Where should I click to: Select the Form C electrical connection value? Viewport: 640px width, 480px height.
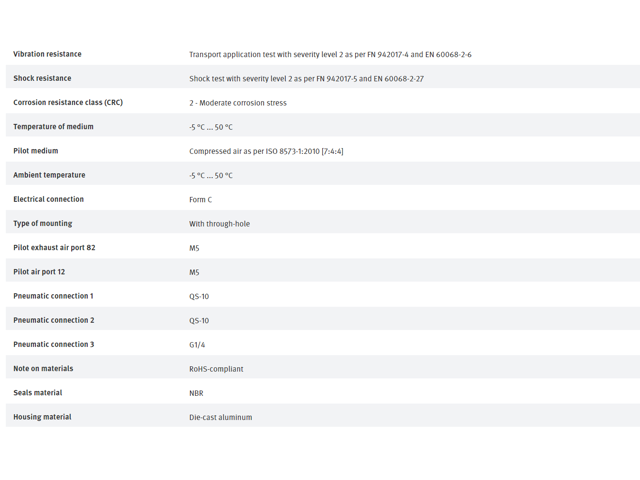coord(200,200)
